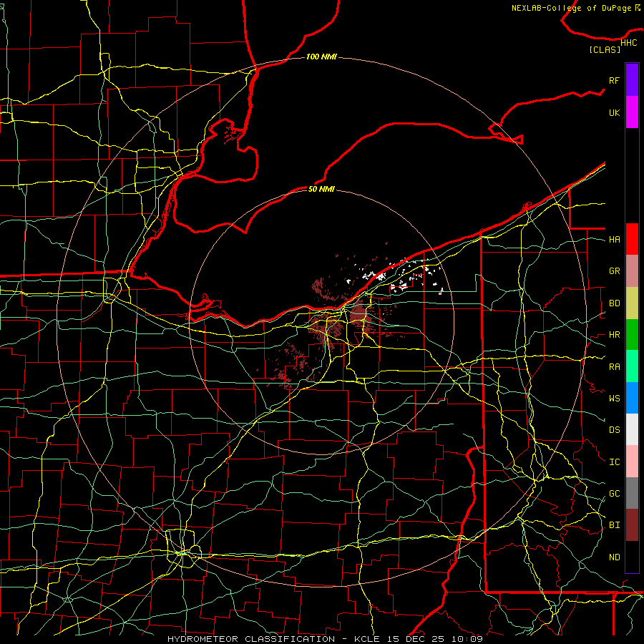Click the Hydrometeor Classification KCLE title text
The height and width of the screenshot is (644, 644).
tap(325, 639)
